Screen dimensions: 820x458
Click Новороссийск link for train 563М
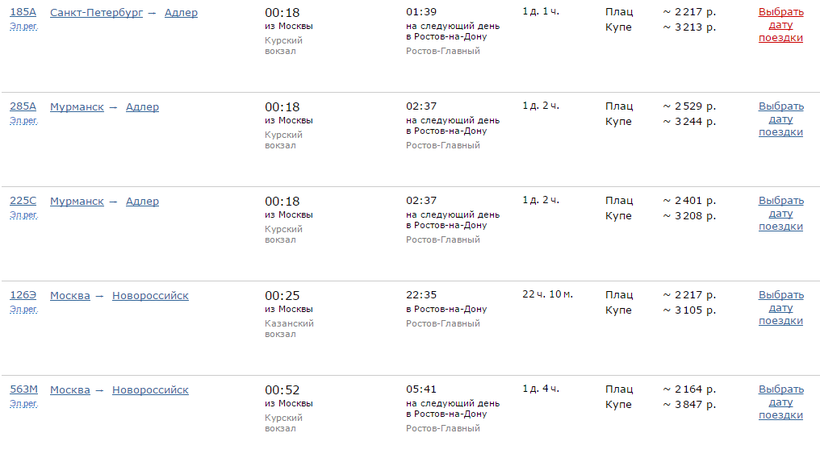(150, 390)
